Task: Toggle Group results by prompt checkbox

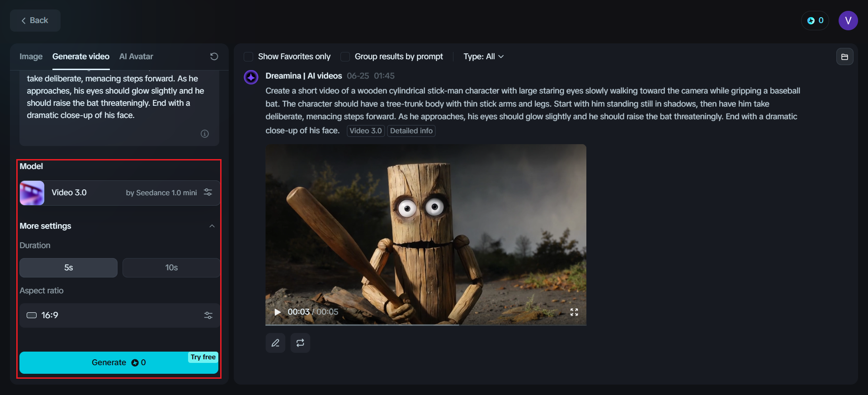Action: tap(345, 56)
